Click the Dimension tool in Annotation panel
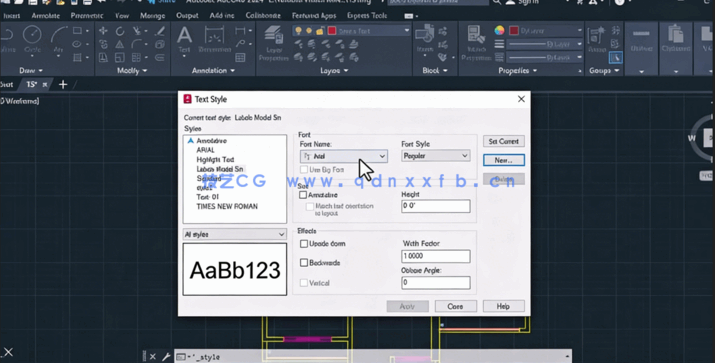Screen dimensions: 715x363 coord(214,39)
